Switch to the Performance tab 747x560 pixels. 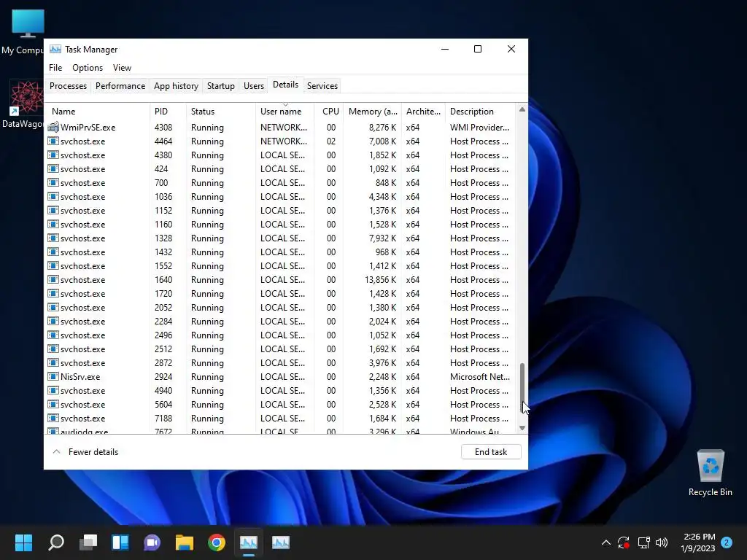(x=120, y=86)
